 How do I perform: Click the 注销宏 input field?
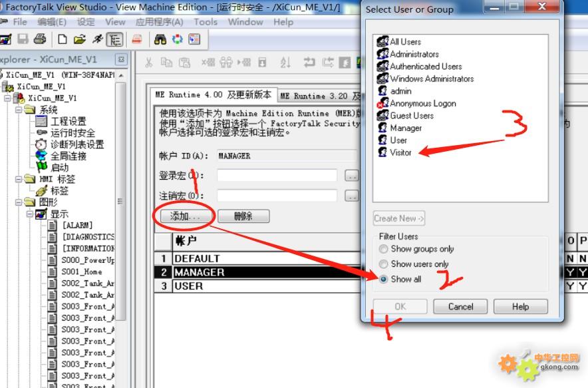pyautogui.click(x=277, y=196)
